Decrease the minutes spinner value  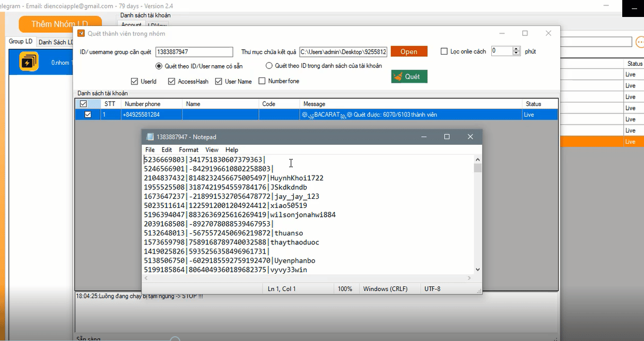click(517, 54)
